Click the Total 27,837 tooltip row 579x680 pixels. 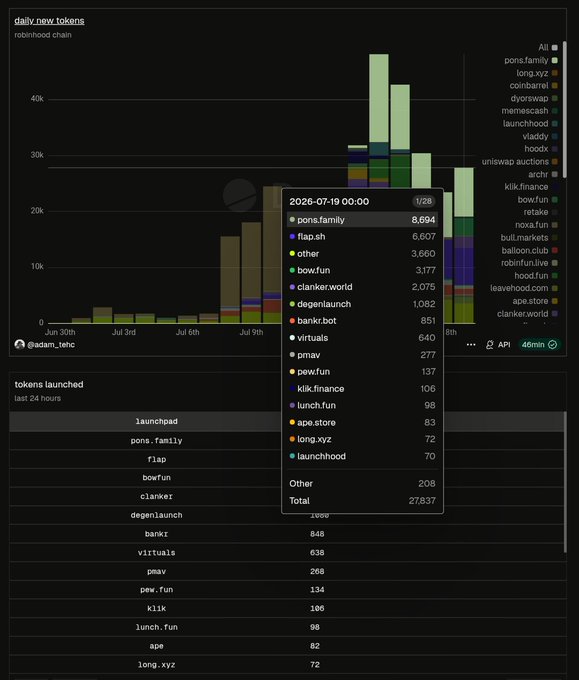tap(362, 500)
